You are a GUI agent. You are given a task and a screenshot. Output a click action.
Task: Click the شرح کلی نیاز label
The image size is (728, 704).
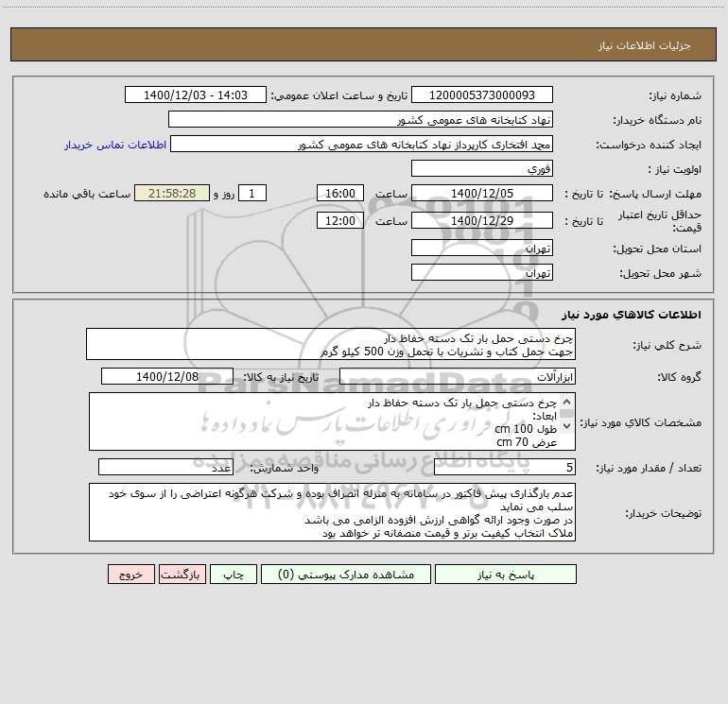[x=667, y=345]
